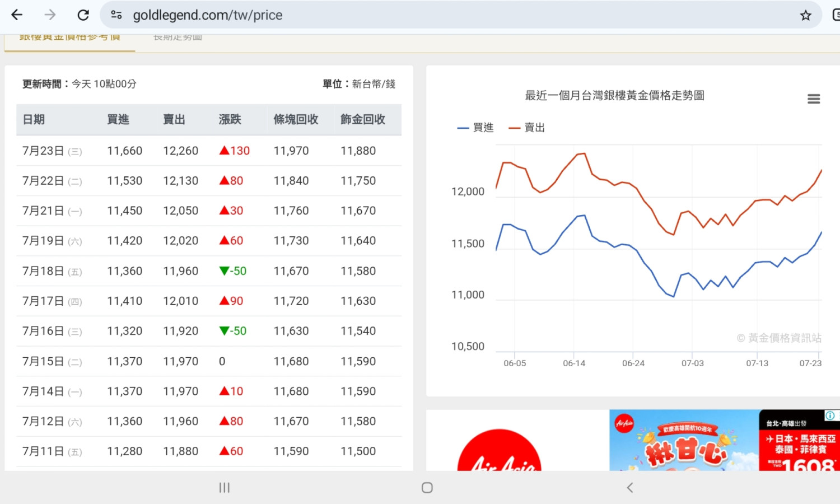Screen dimensions: 840x504
Task: Go back using the browser back arrow
Action: pyautogui.click(x=17, y=15)
